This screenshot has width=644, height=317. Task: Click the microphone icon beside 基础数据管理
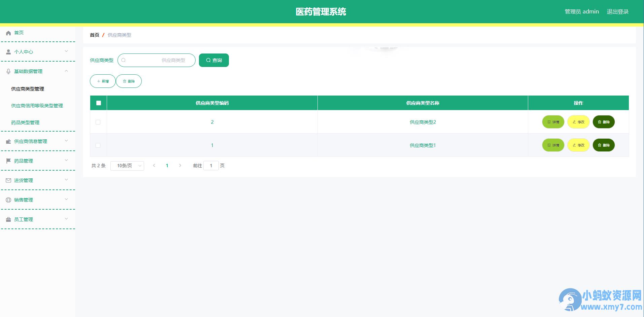tap(8, 71)
